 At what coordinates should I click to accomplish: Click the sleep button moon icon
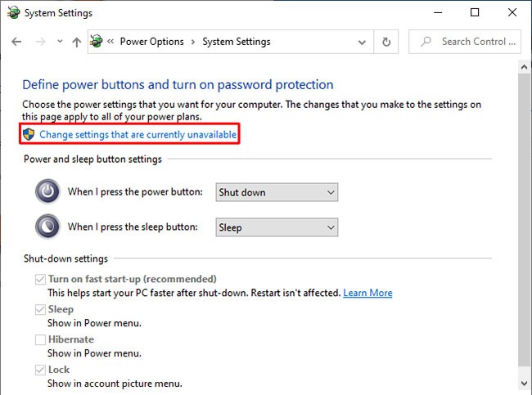tap(48, 227)
